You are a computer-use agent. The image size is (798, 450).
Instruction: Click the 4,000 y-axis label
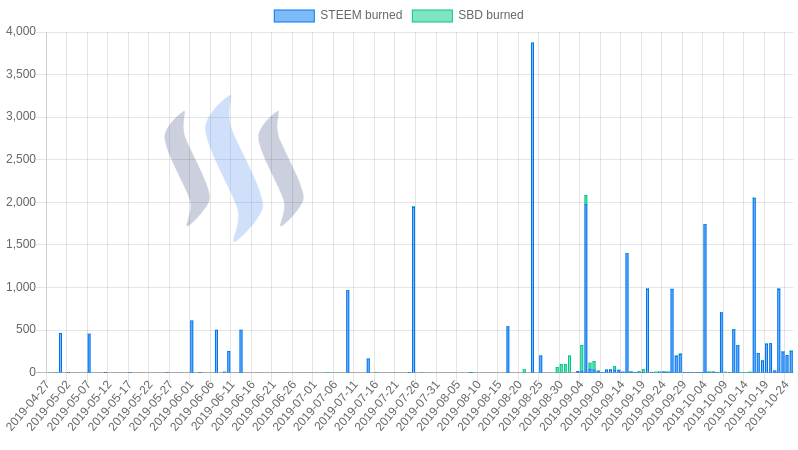tap(21, 32)
